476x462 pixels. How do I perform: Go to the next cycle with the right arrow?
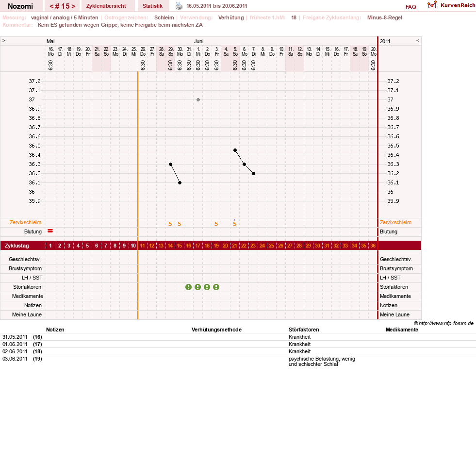[73, 6]
